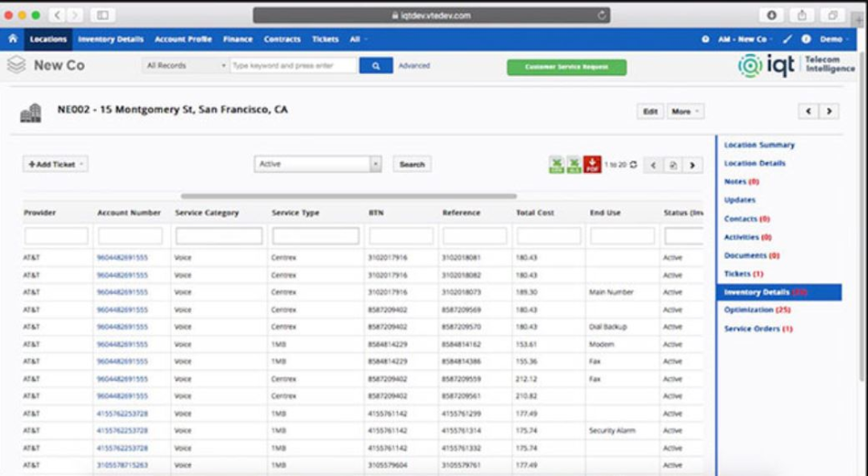Click the round icon left of AM - New Co
Image resolution: width=868 pixels, height=476 pixels.
(x=705, y=39)
